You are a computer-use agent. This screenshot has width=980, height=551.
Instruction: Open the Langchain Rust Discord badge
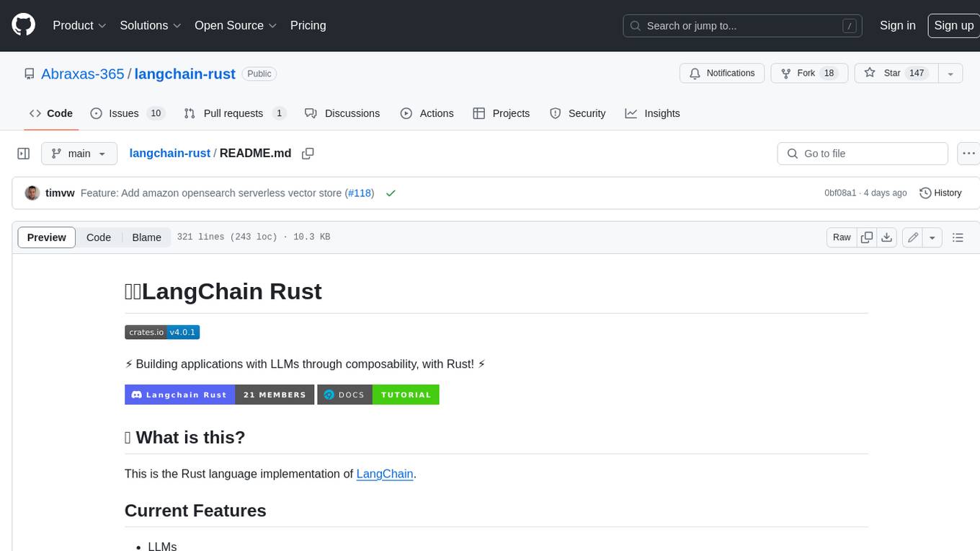[220, 394]
